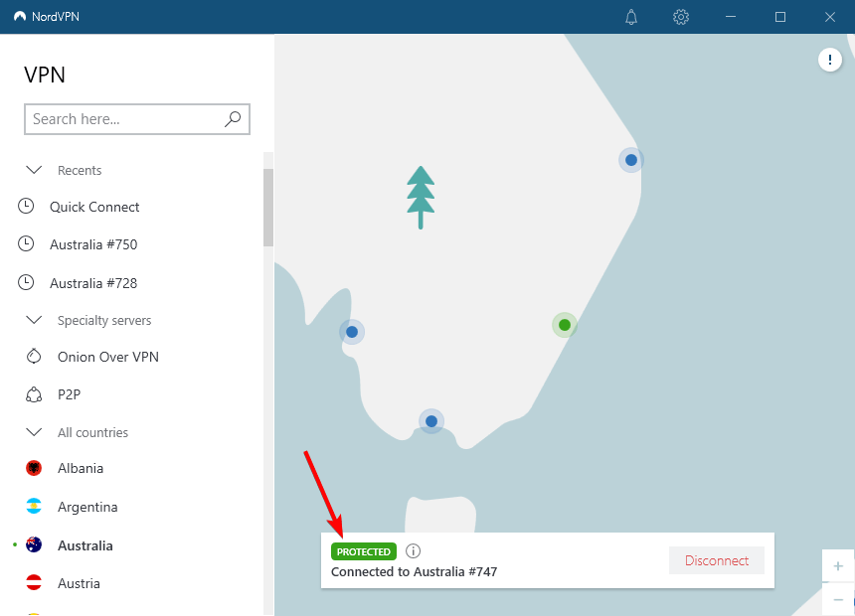Image resolution: width=855 pixels, height=616 pixels.
Task: Select Austria in the country list
Action: coord(79,583)
